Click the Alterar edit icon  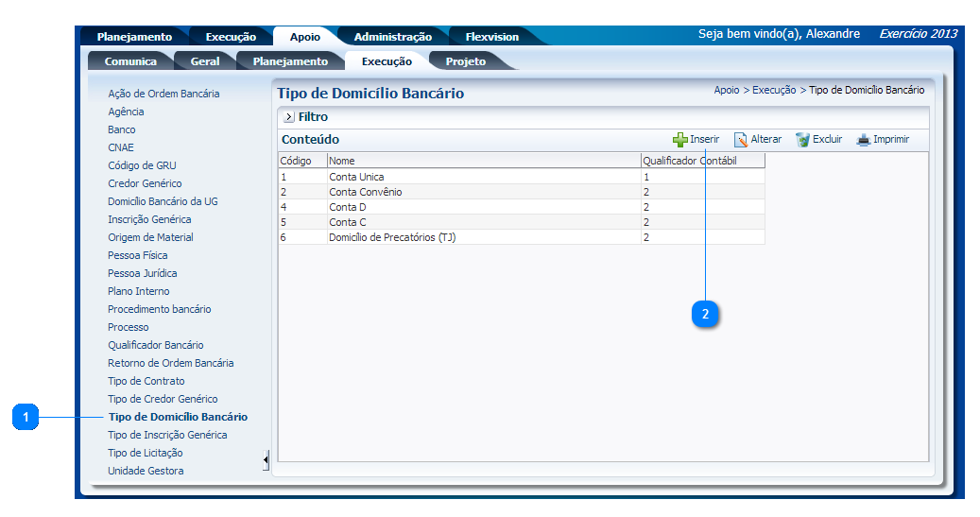tap(742, 140)
